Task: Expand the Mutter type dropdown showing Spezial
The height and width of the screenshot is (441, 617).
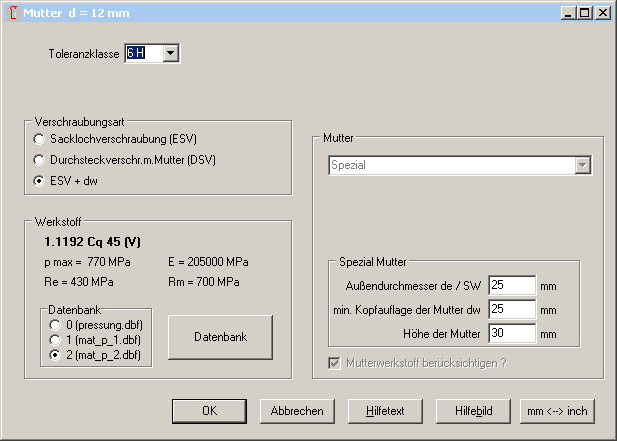Action: tap(582, 165)
